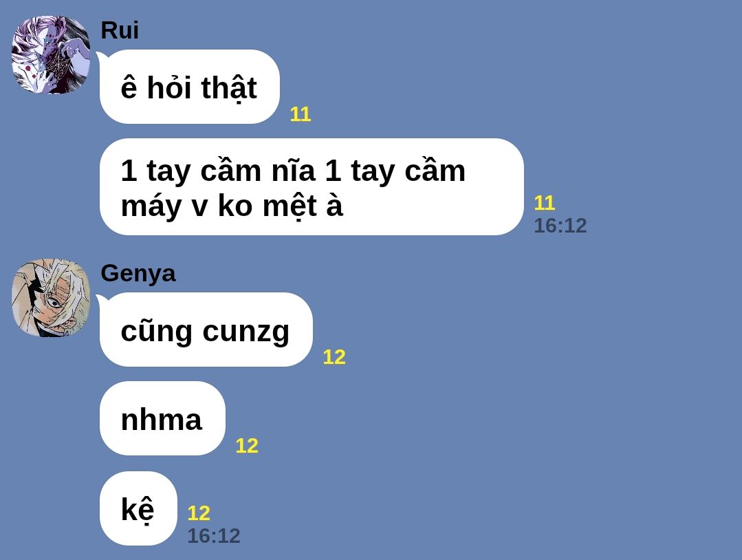Select the sender name Rui
742x560 pixels.
(120, 31)
